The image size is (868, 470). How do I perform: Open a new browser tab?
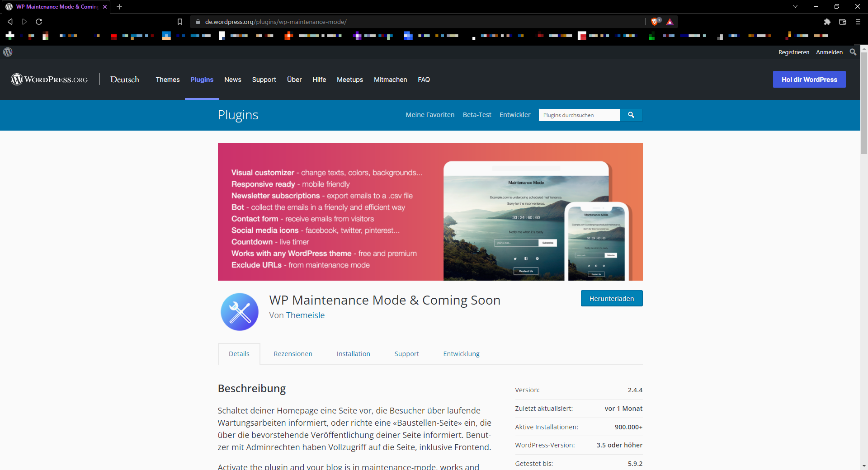[119, 7]
